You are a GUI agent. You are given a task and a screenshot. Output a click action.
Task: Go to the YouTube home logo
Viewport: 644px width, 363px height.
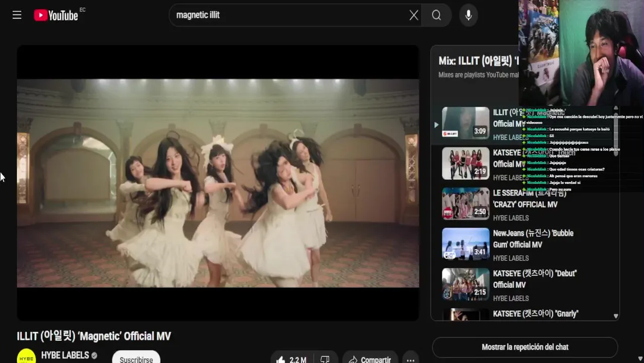(56, 15)
